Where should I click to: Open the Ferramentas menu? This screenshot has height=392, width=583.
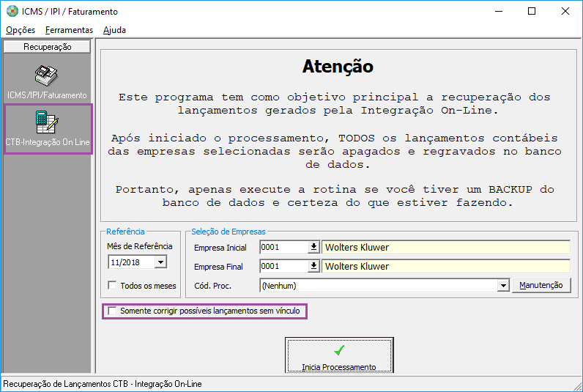[69, 30]
